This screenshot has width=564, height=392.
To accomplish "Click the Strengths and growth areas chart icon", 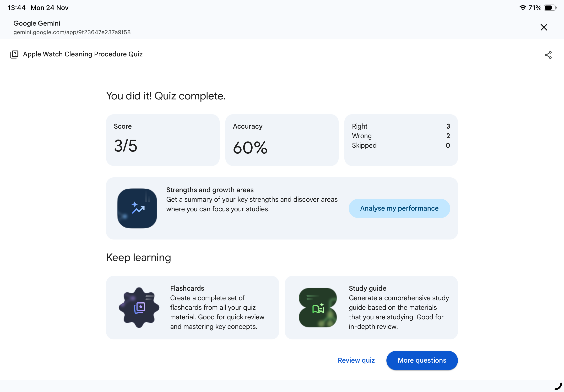I will tap(137, 208).
